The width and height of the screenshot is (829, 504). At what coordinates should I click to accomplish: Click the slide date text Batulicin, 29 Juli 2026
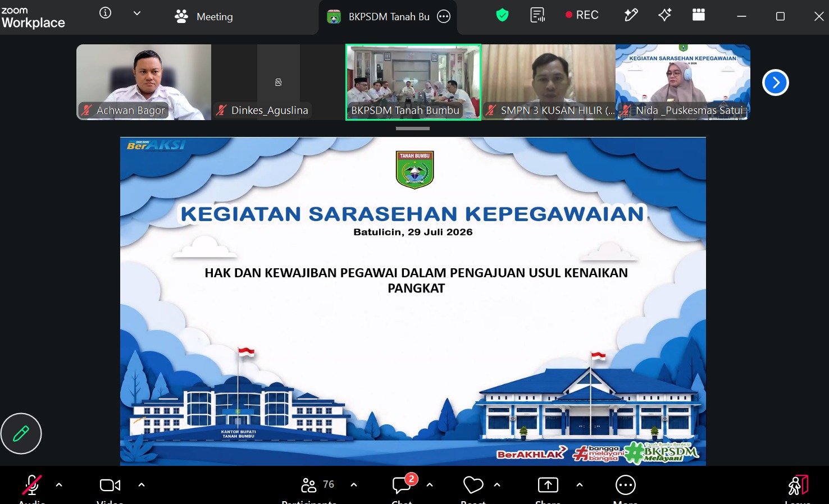point(413,232)
